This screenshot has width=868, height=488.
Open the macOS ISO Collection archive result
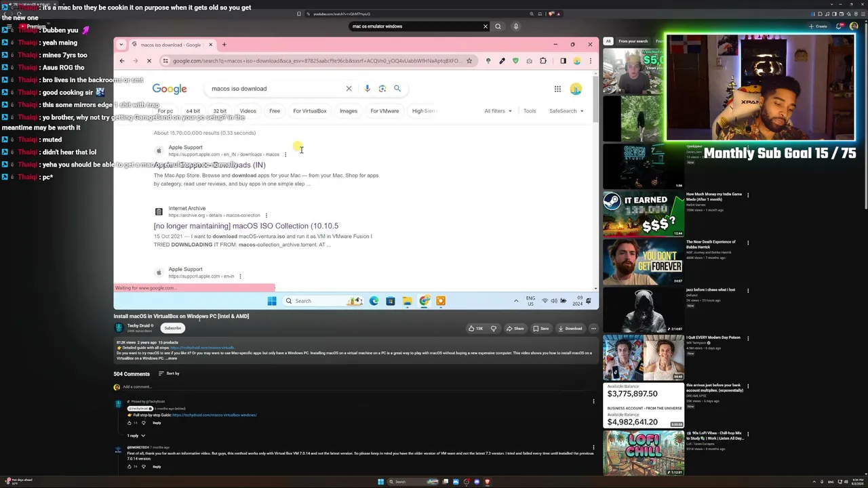[246, 226]
